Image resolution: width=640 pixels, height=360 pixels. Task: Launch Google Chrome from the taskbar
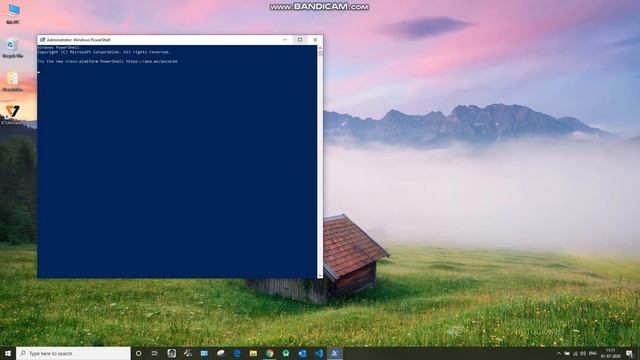[x=269, y=353]
